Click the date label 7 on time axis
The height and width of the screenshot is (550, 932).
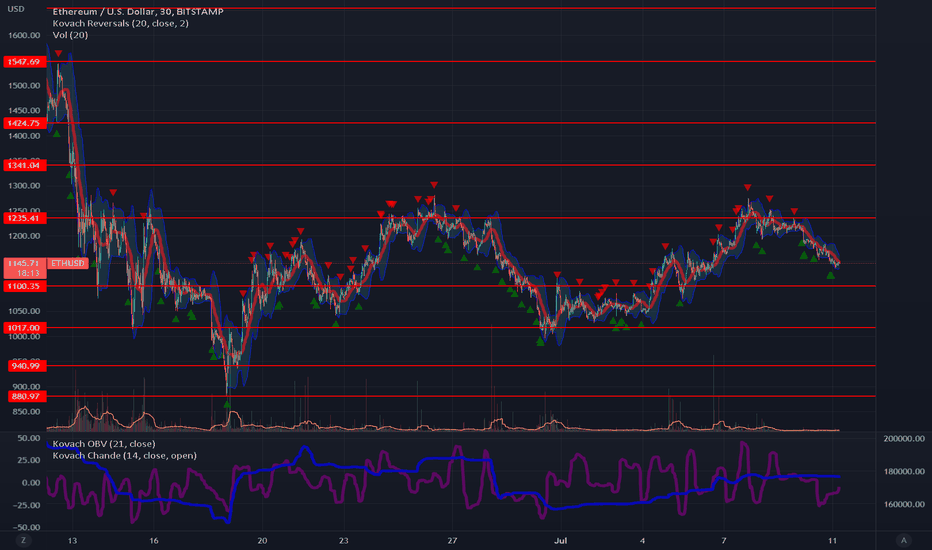pos(723,540)
